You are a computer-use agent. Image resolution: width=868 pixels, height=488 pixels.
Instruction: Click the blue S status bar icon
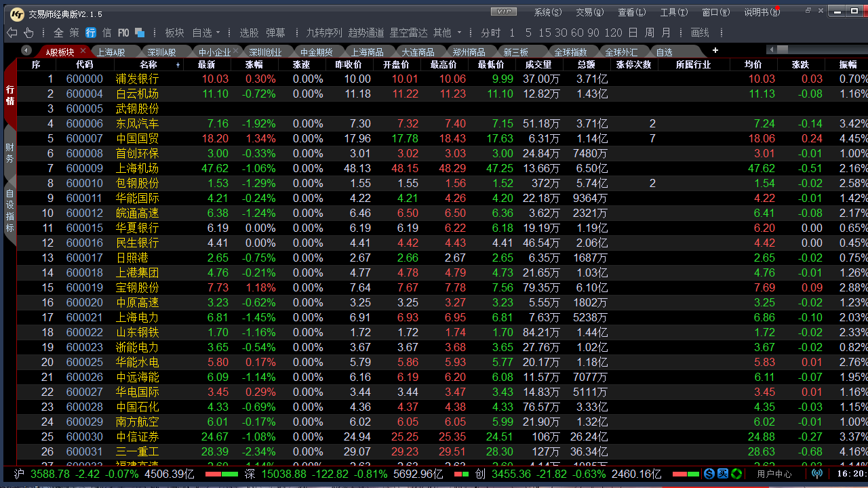click(709, 474)
